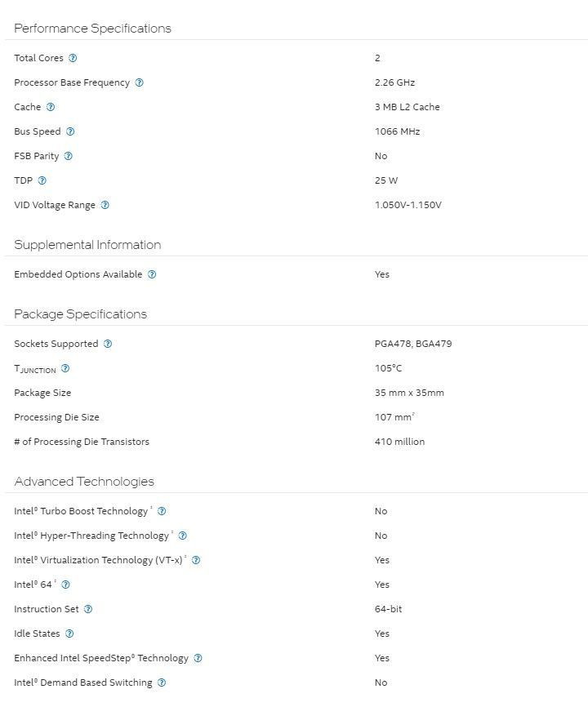Show help for Idle States
This screenshot has height=707, width=588.
69,634
